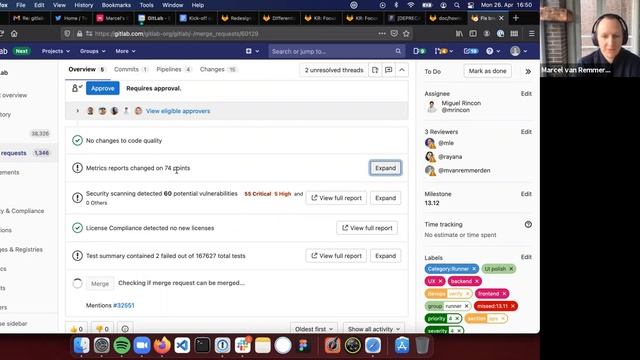
Task: Open Firefox hamburger menu
Action: 531,34
